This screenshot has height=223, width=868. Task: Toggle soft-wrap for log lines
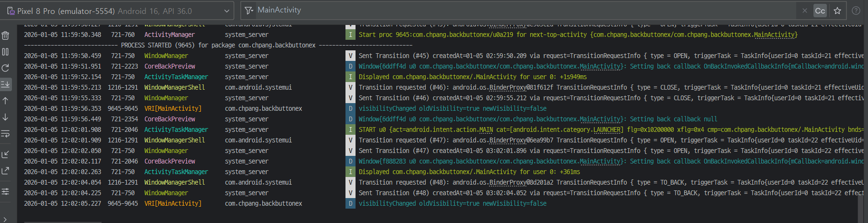coord(5,134)
